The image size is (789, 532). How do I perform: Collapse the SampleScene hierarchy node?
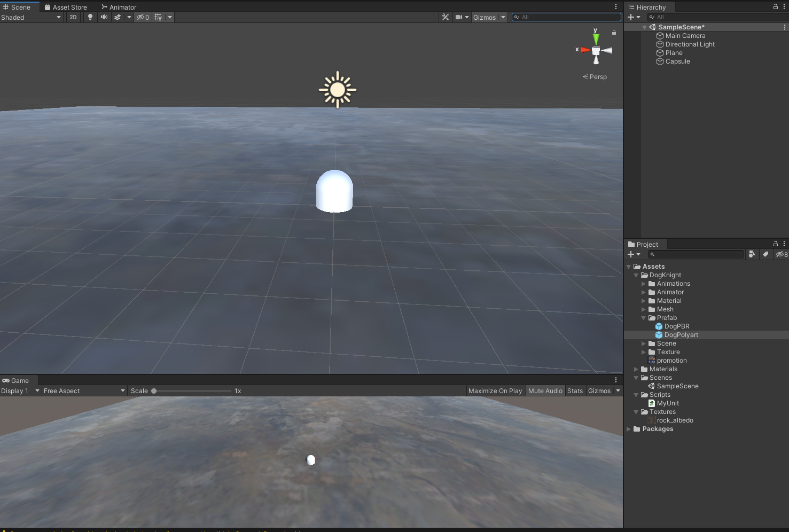coord(644,27)
